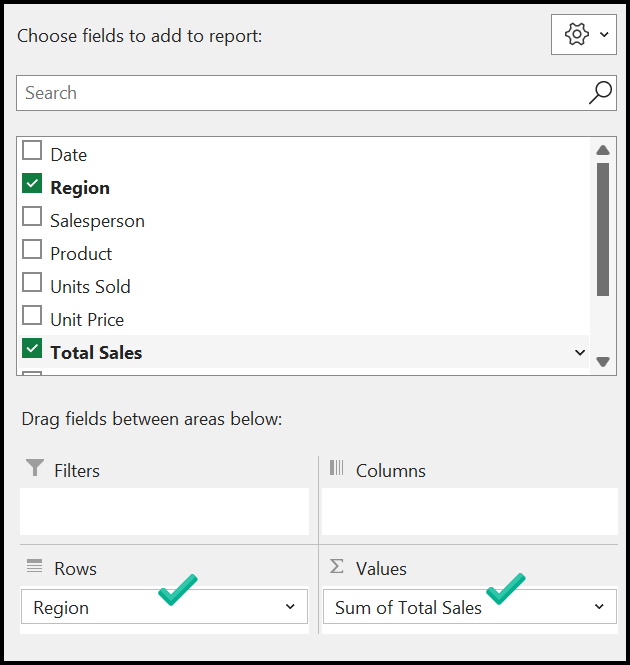Tick the Product field checkbox
Screen dimensions: 630x665
(32, 250)
